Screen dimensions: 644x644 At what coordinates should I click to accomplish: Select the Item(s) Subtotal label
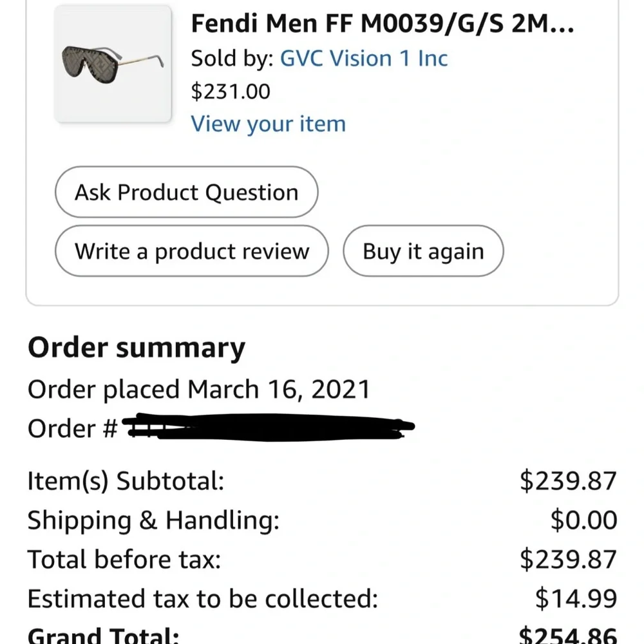(x=124, y=480)
